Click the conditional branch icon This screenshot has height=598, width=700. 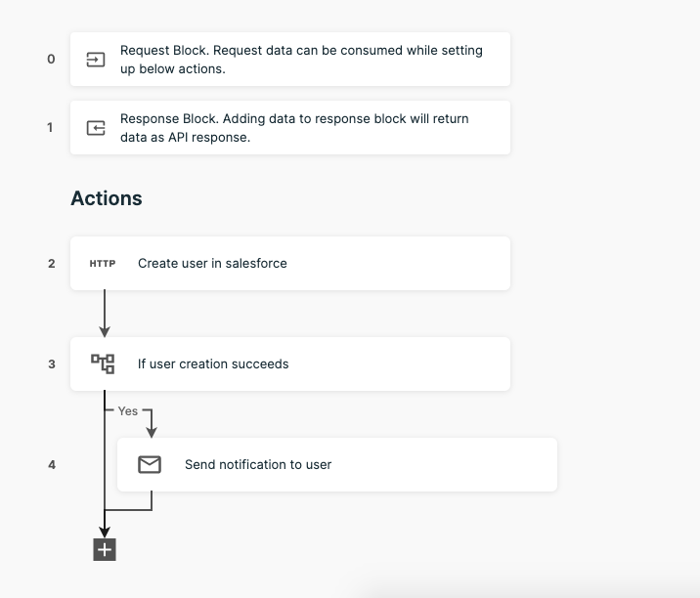point(103,363)
